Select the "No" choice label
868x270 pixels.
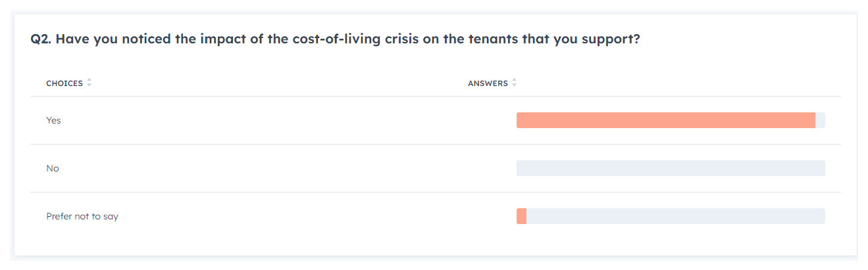[53, 168]
